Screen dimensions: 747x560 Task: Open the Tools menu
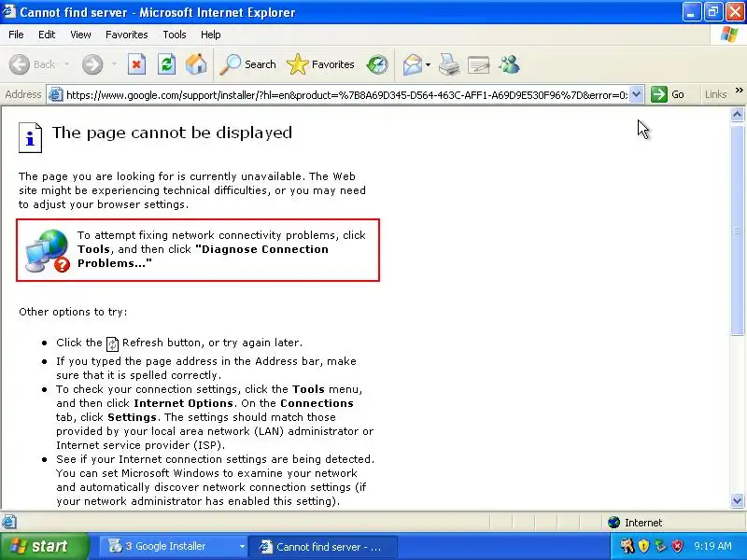[175, 35]
